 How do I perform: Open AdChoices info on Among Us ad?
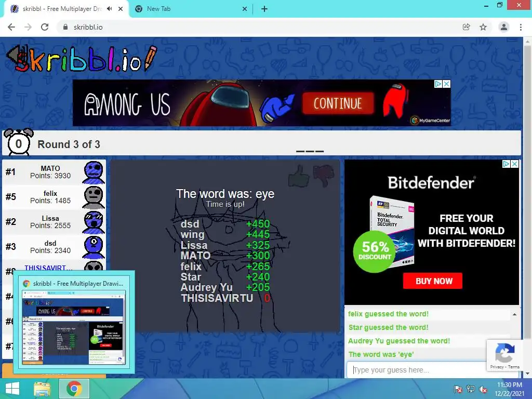tap(438, 84)
